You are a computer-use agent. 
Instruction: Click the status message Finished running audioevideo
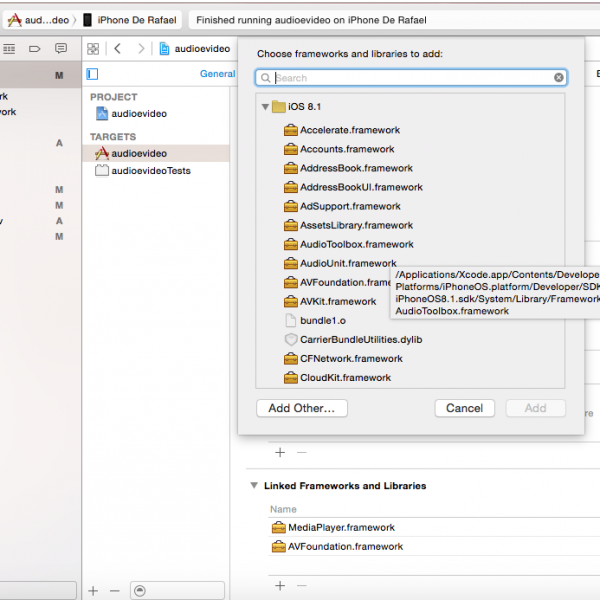point(311,20)
